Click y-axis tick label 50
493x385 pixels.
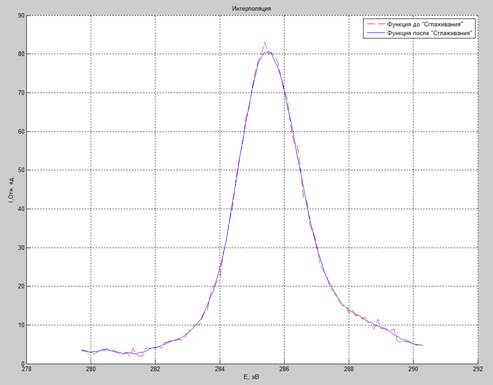[21, 170]
